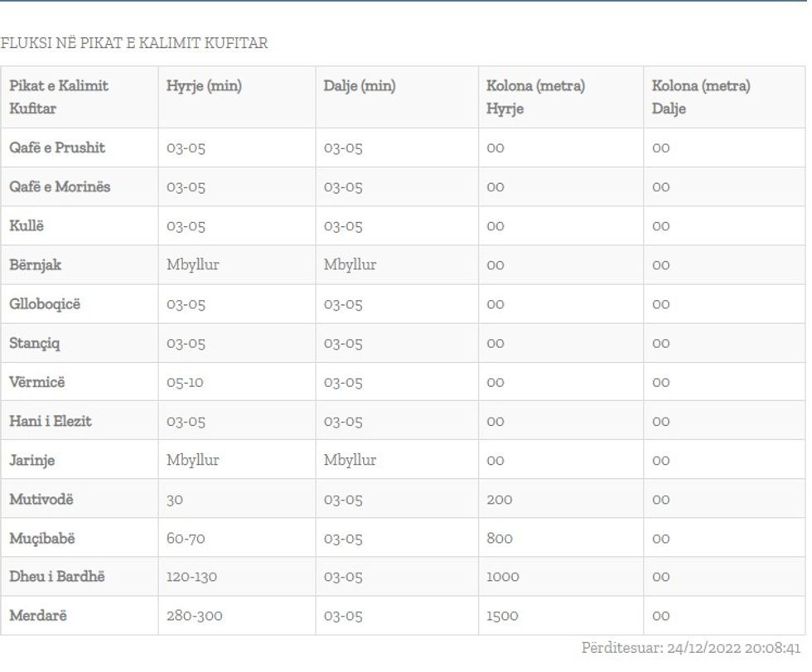The width and height of the screenshot is (812, 672).
Task: Click the Dalje (min) column header
Action: [x=360, y=86]
